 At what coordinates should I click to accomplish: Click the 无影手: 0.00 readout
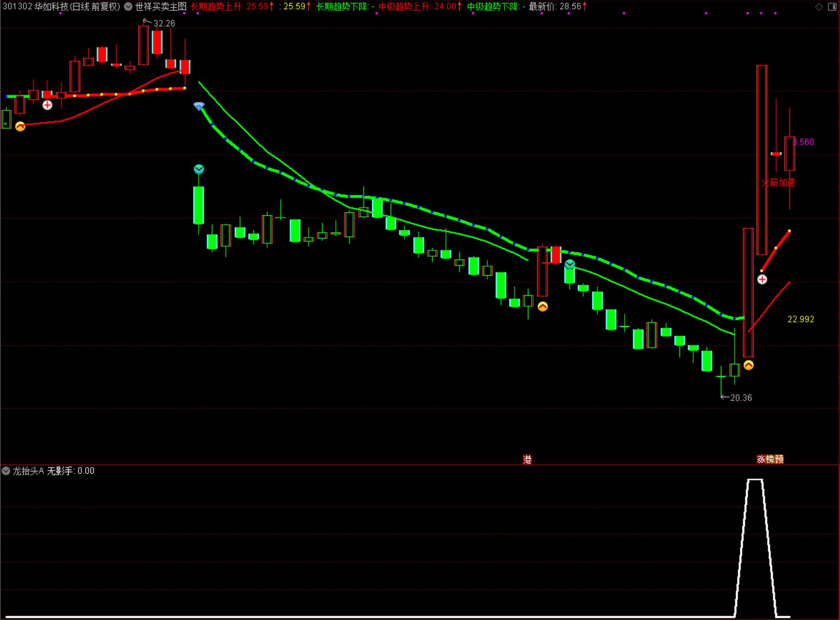pos(71,471)
